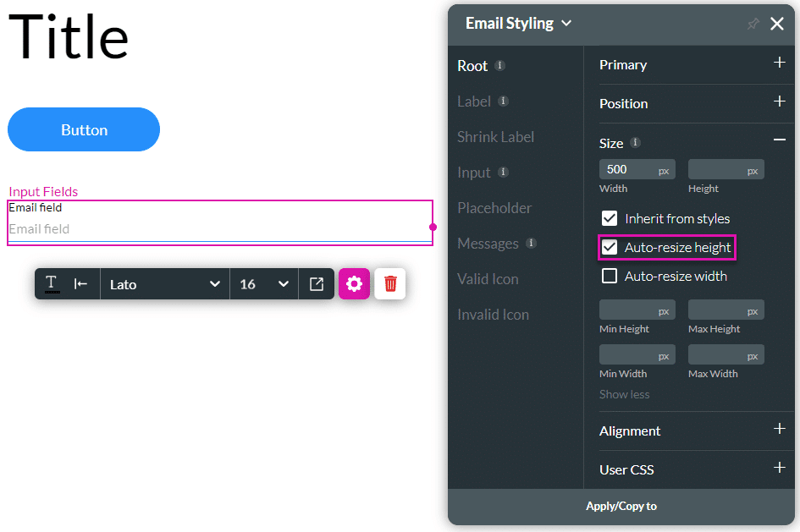Open the pink settings gear icon
Screen dimensions: 800x532
click(354, 284)
